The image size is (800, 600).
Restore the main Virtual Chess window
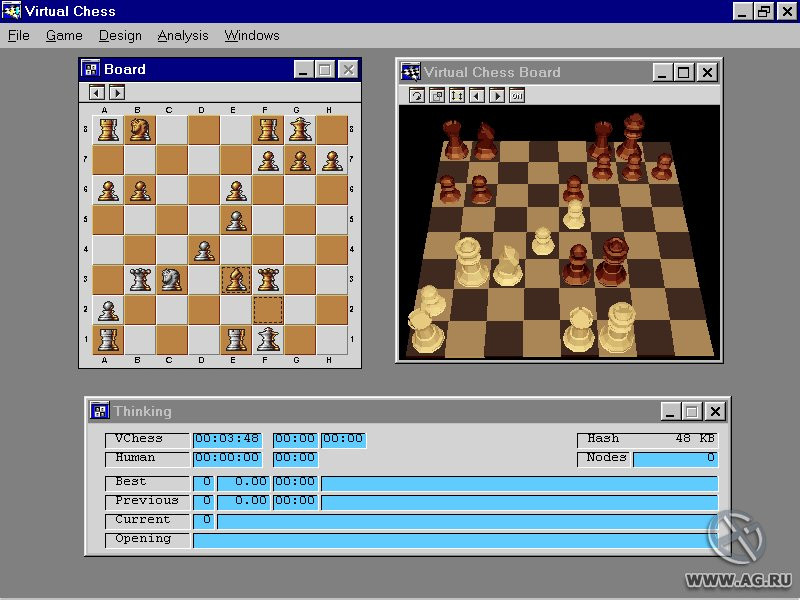764,11
